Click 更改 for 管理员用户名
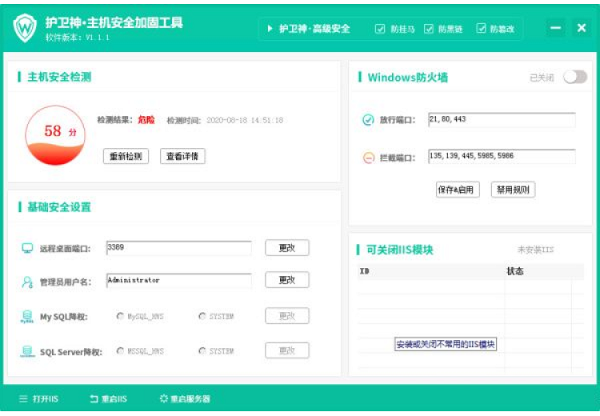The width and height of the screenshot is (600, 416). click(x=287, y=280)
